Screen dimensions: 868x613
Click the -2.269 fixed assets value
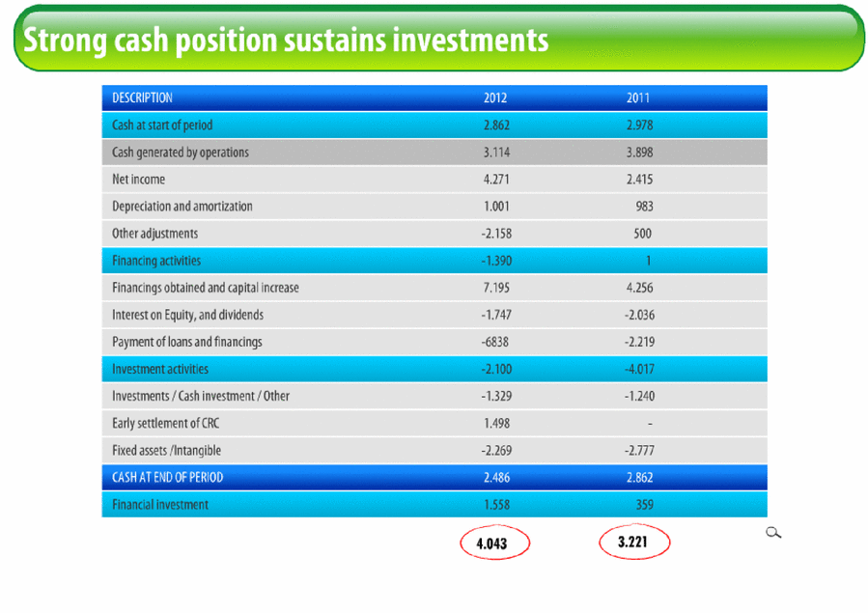pyautogui.click(x=496, y=451)
